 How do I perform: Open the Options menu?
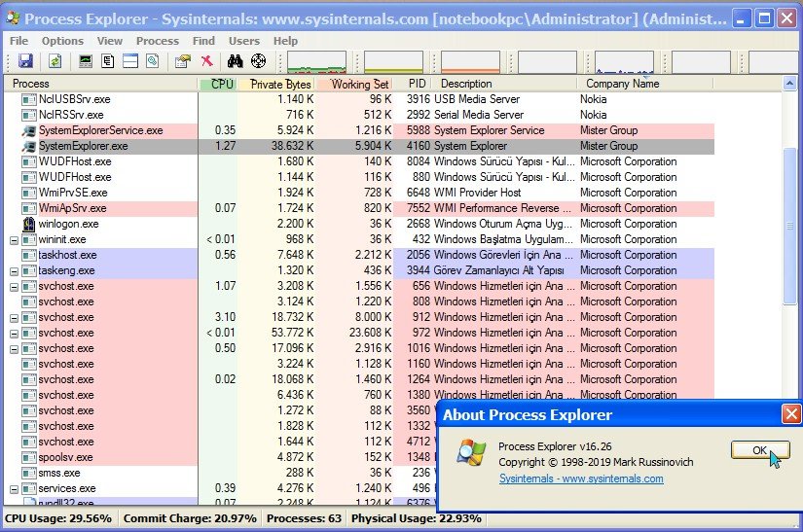click(62, 41)
